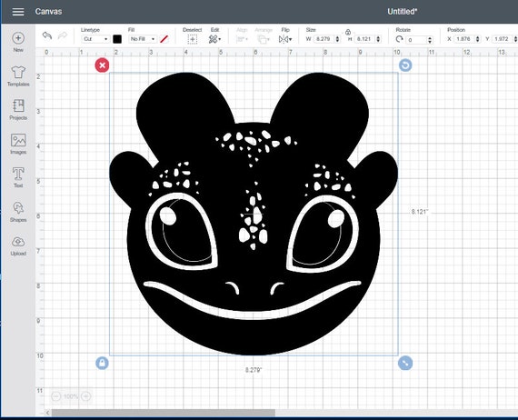Open the Linetype Cut dropdown

pos(95,39)
